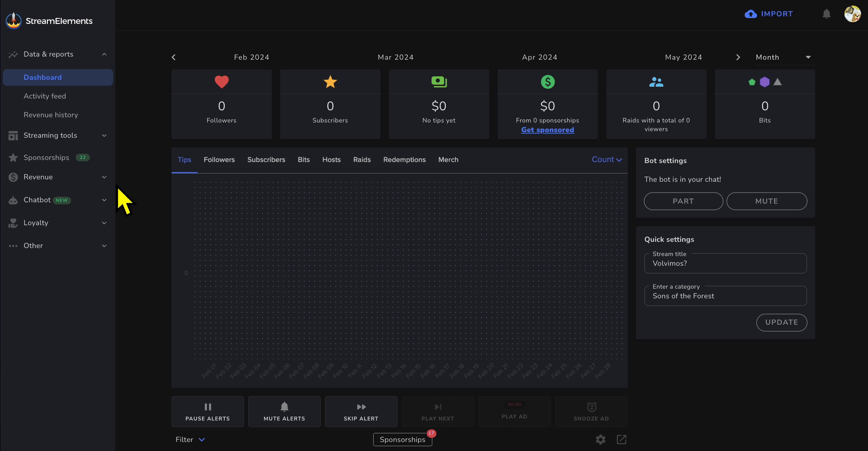Switch to the Subscribers chart tab

click(x=266, y=160)
